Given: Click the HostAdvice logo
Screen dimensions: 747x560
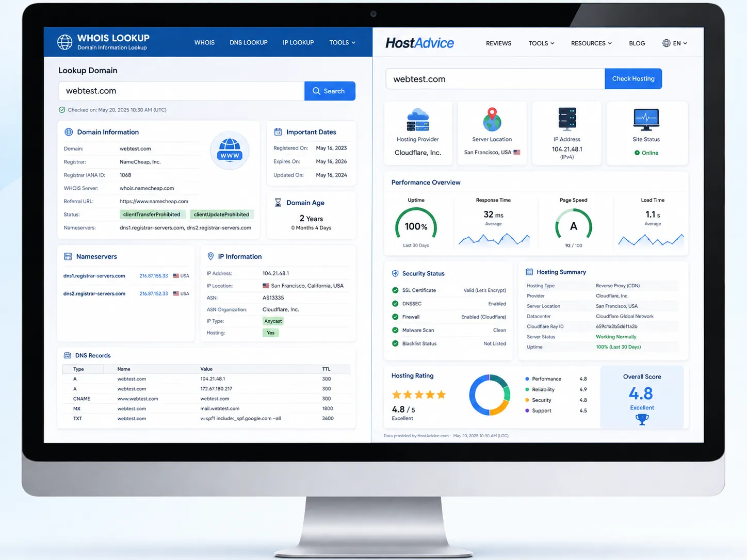Looking at the screenshot, I should point(420,43).
